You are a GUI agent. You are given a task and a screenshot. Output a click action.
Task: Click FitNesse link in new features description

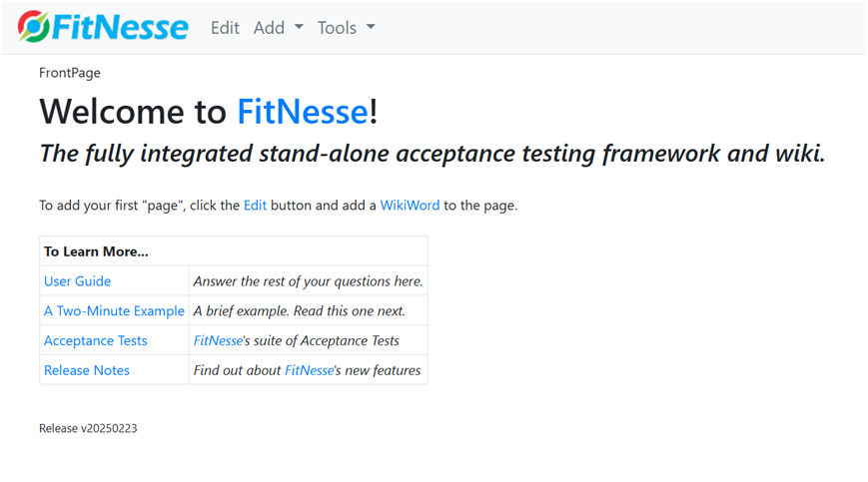click(x=309, y=370)
